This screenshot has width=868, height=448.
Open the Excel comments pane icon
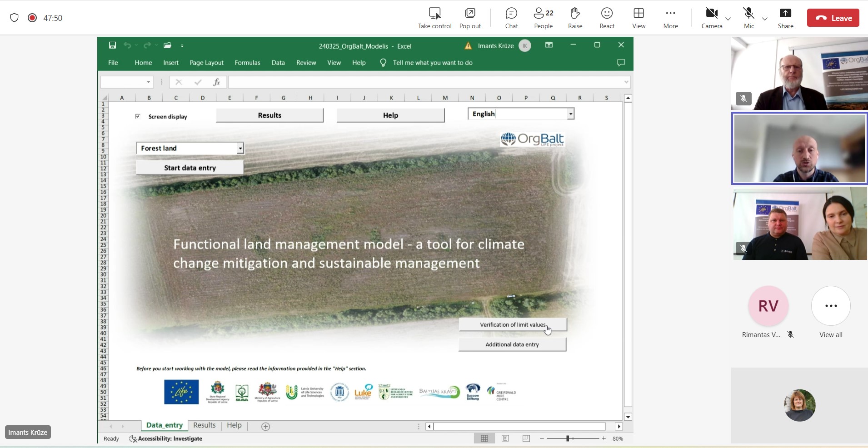tap(621, 63)
